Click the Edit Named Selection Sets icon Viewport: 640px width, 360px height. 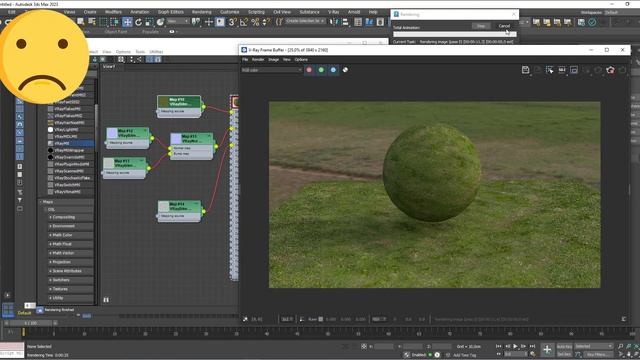279,22
